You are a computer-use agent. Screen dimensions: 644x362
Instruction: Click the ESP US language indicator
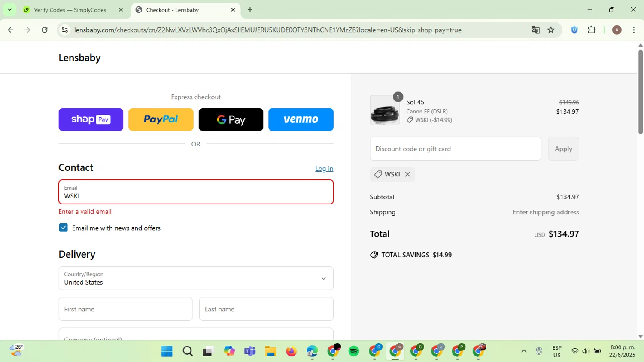557,351
